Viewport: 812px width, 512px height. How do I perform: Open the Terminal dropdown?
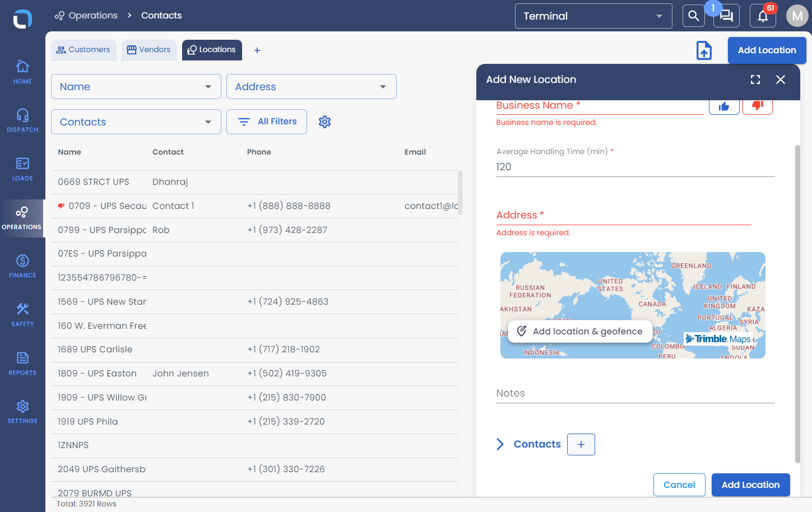point(593,16)
